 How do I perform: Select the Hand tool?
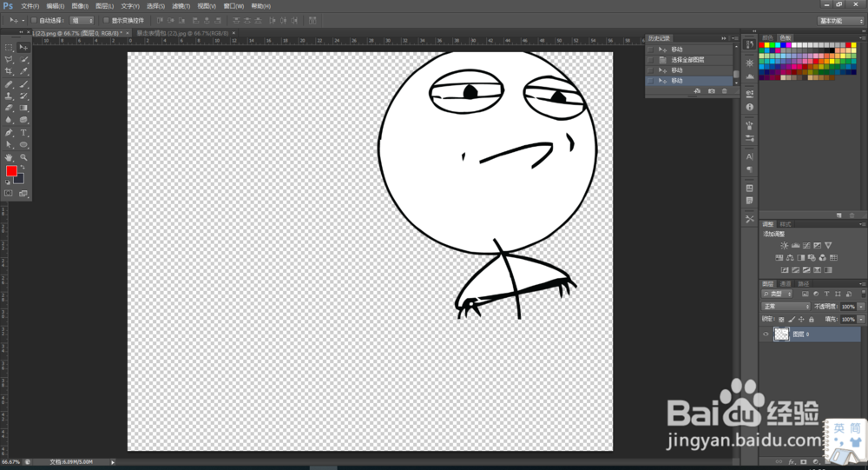point(9,158)
